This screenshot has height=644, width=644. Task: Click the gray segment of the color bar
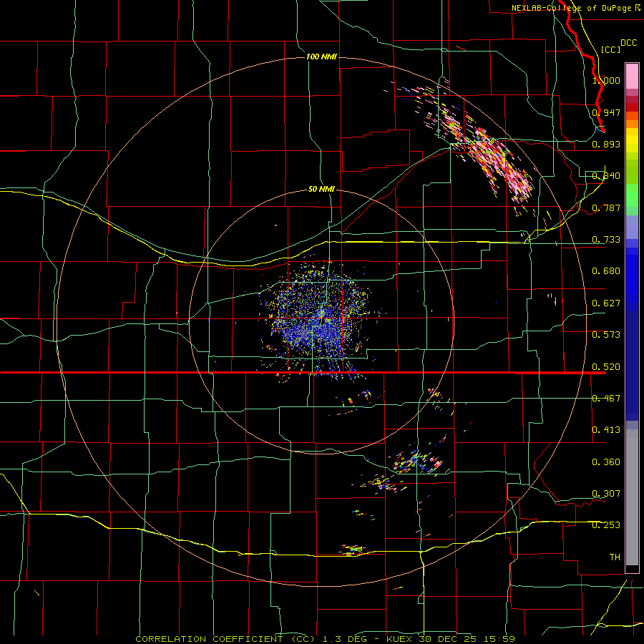click(x=632, y=497)
